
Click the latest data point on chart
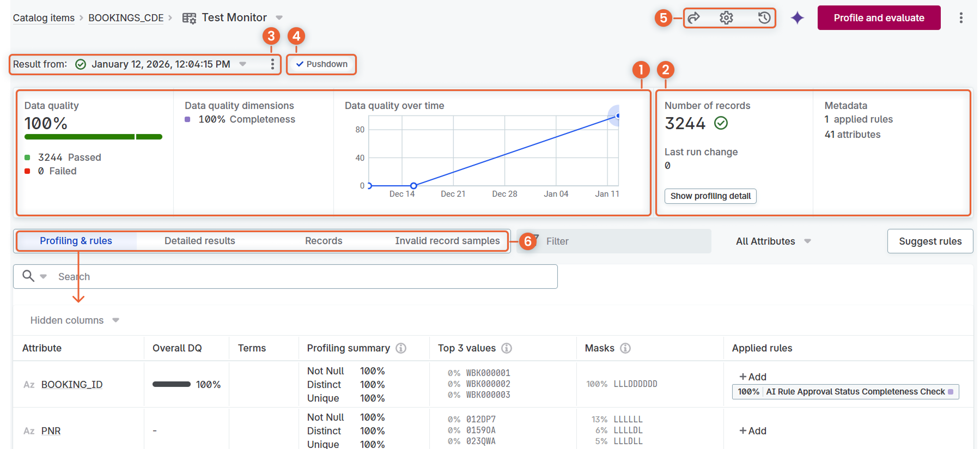pyautogui.click(x=618, y=116)
